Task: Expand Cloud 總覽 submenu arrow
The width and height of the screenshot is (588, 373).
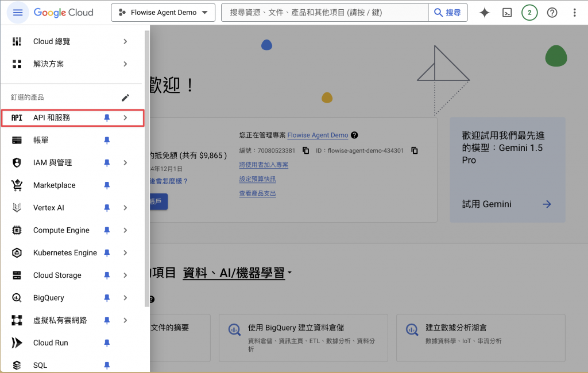Action: click(125, 41)
